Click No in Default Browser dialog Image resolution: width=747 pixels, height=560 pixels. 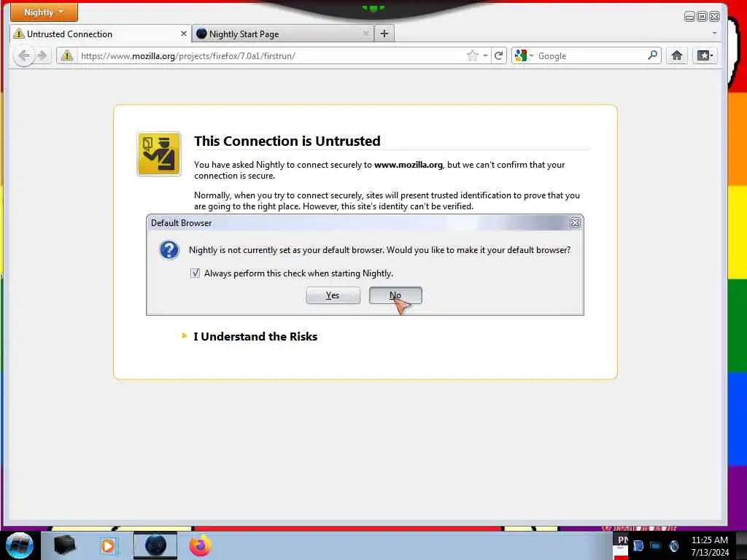click(x=395, y=295)
